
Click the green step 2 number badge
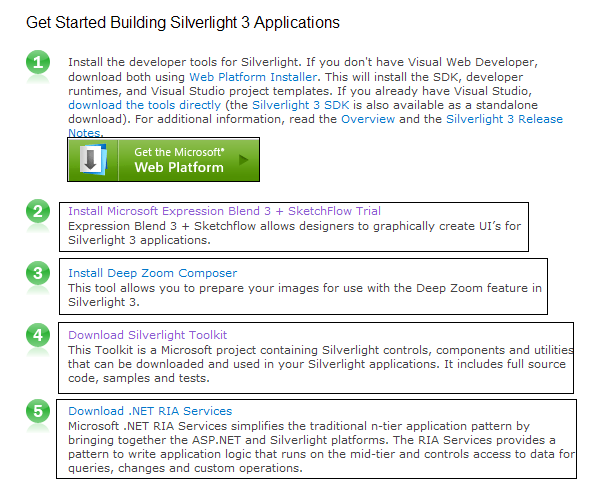coord(38,211)
